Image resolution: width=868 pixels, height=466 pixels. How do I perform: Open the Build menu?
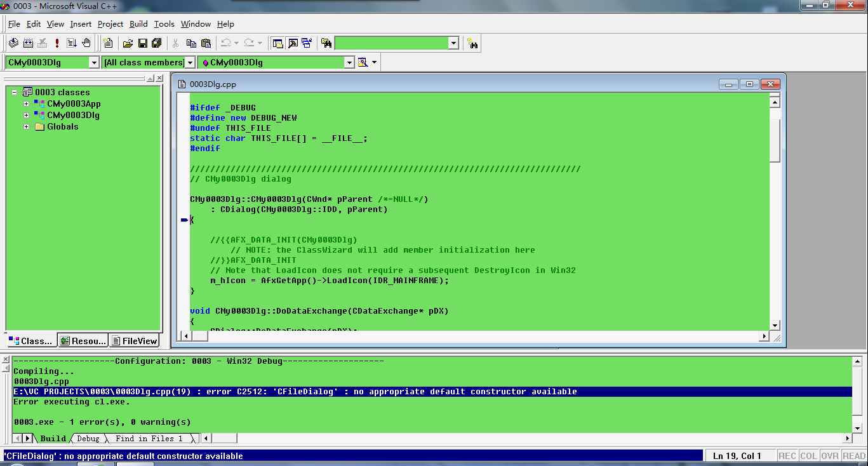point(138,24)
